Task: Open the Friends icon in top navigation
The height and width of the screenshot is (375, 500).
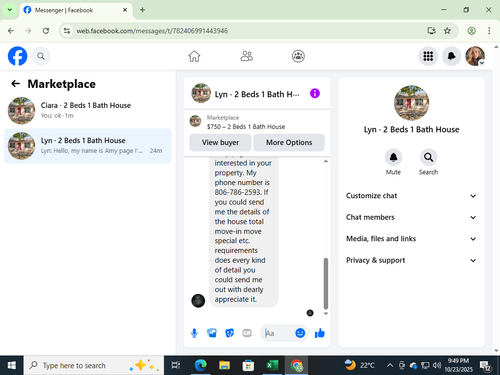Action: [x=247, y=56]
